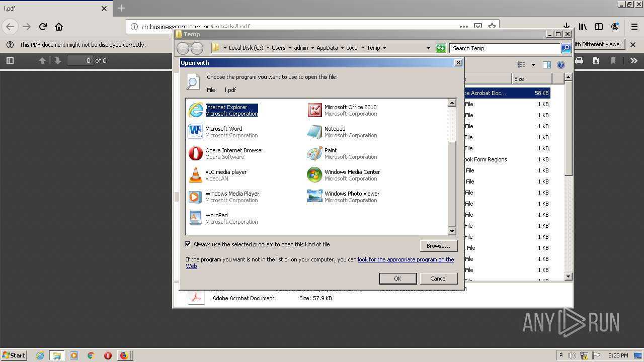Open a new Firefox tab
The image size is (644, 362).
coord(121,8)
